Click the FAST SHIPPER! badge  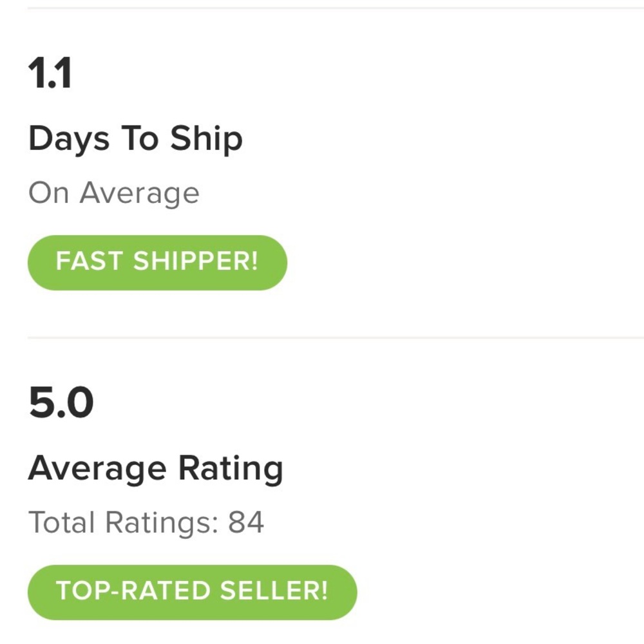click(156, 262)
